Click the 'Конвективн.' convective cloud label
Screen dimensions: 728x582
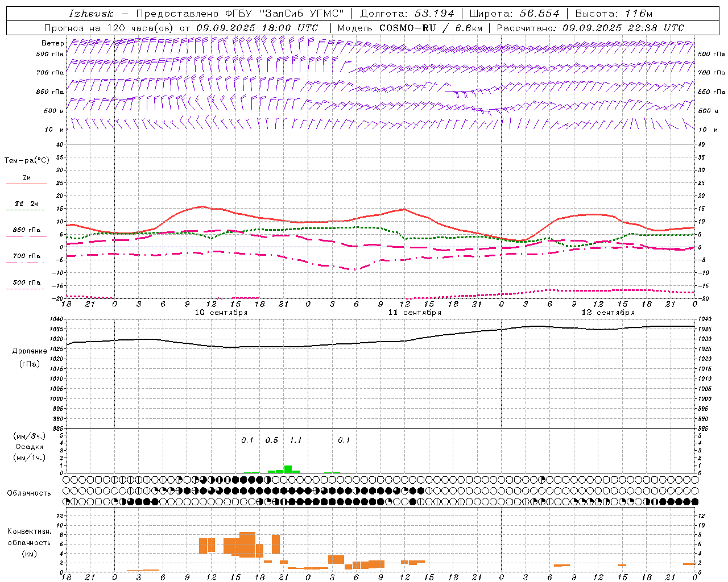(x=30, y=531)
